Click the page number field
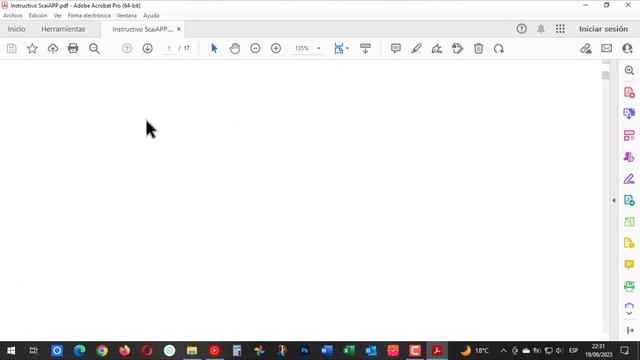Viewport: 640px width, 360px height. point(169,48)
